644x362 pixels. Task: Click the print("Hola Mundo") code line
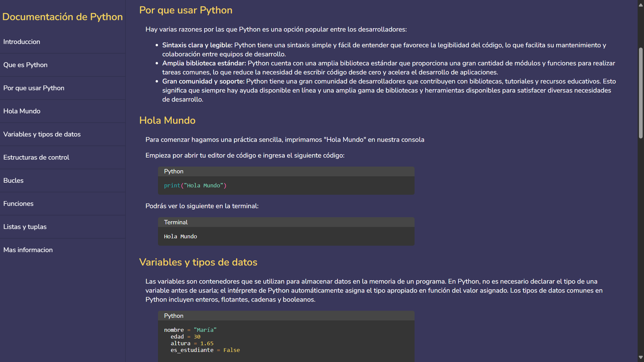click(x=195, y=186)
